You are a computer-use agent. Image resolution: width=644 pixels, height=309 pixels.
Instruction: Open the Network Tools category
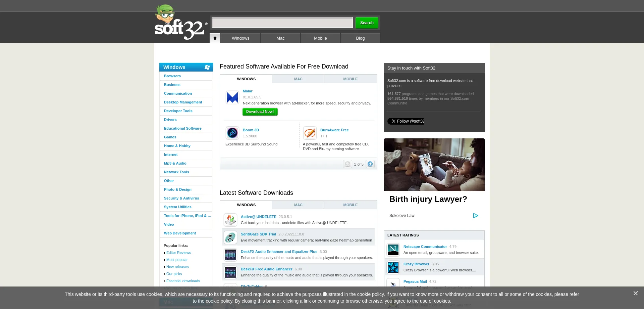[176, 172]
